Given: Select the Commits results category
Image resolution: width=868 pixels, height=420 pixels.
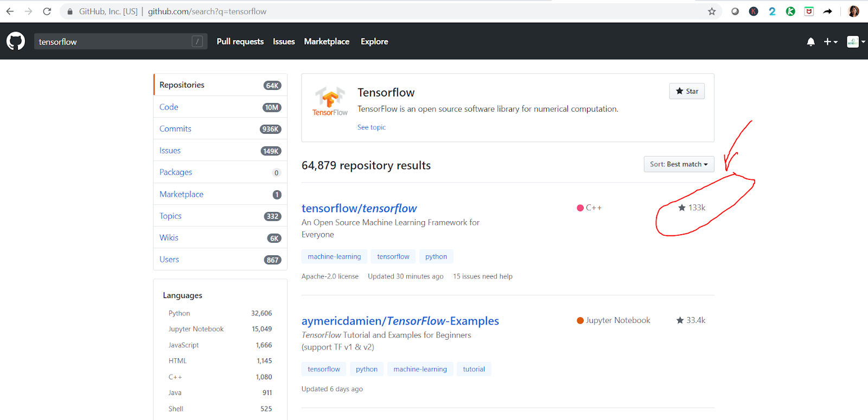Looking at the screenshot, I should [x=175, y=129].
